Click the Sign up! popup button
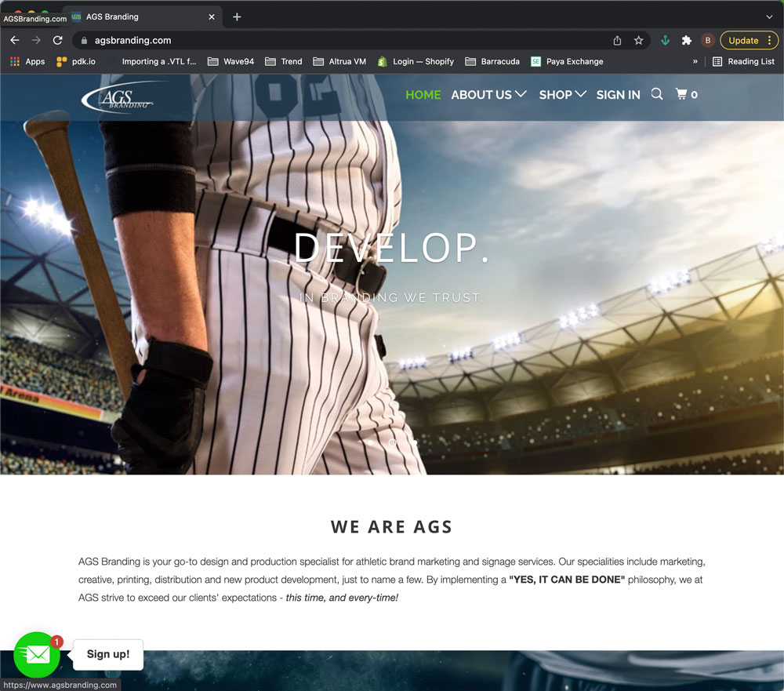The width and height of the screenshot is (784, 691). (108, 654)
